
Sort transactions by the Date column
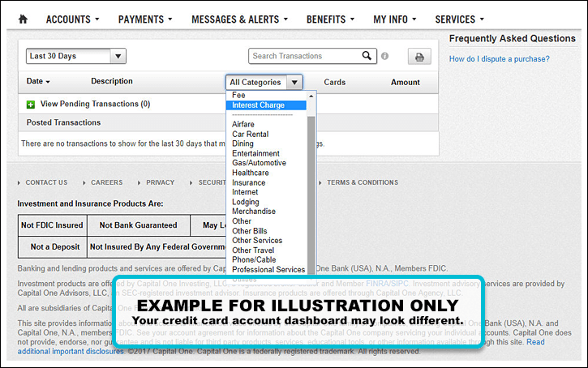pos(38,81)
